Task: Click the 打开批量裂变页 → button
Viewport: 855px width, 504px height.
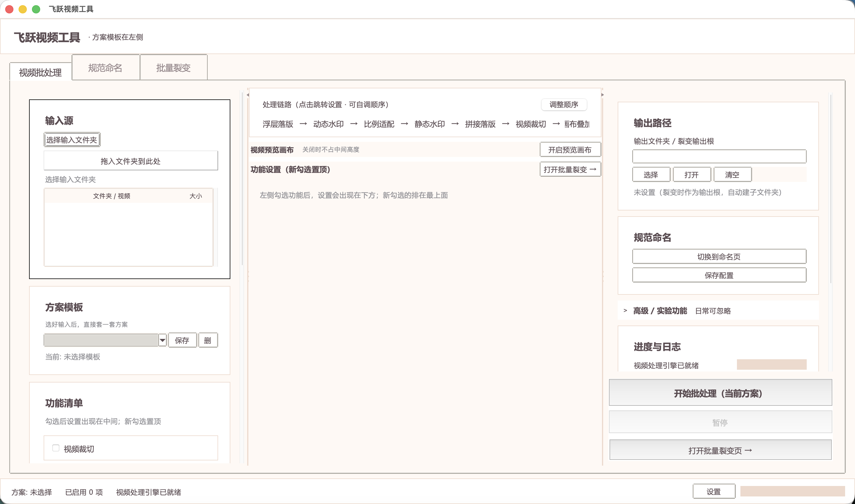Action: 720,450
